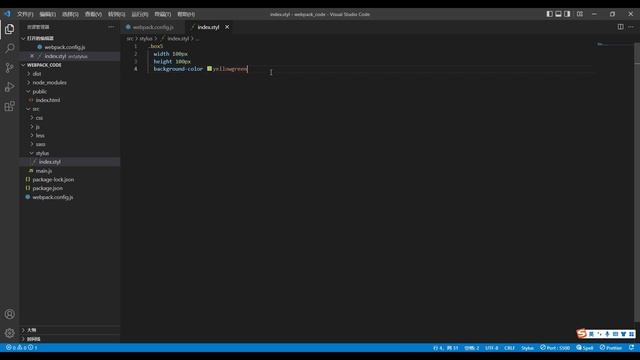Click Port : 5500 Live Server button

(x=555, y=348)
